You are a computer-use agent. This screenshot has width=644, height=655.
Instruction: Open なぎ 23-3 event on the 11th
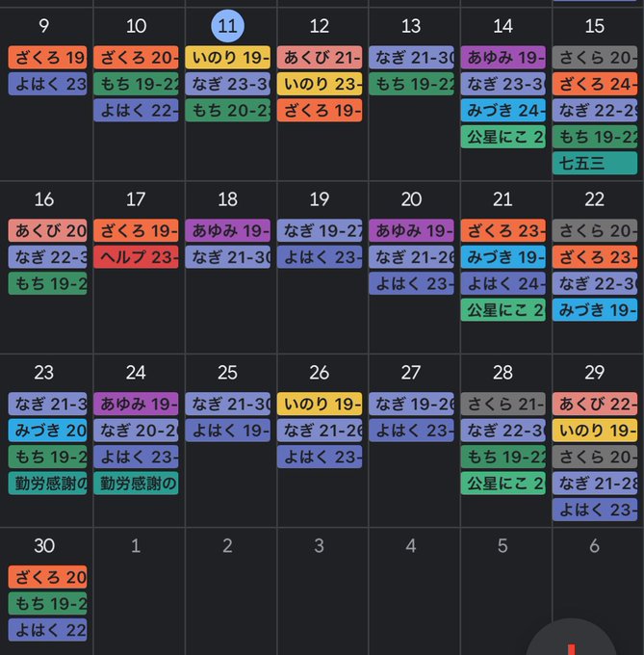point(228,84)
